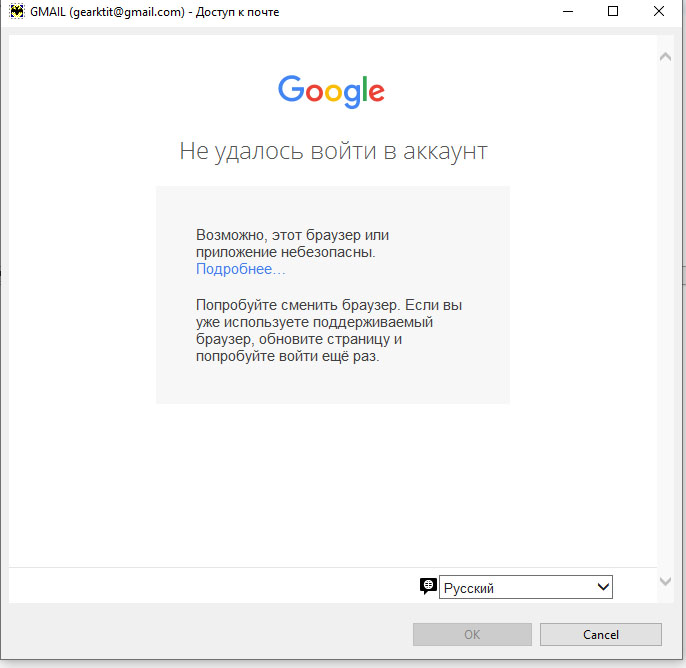Open the Русский language dropdown
Screen dimensions: 686x668
pyautogui.click(x=525, y=587)
